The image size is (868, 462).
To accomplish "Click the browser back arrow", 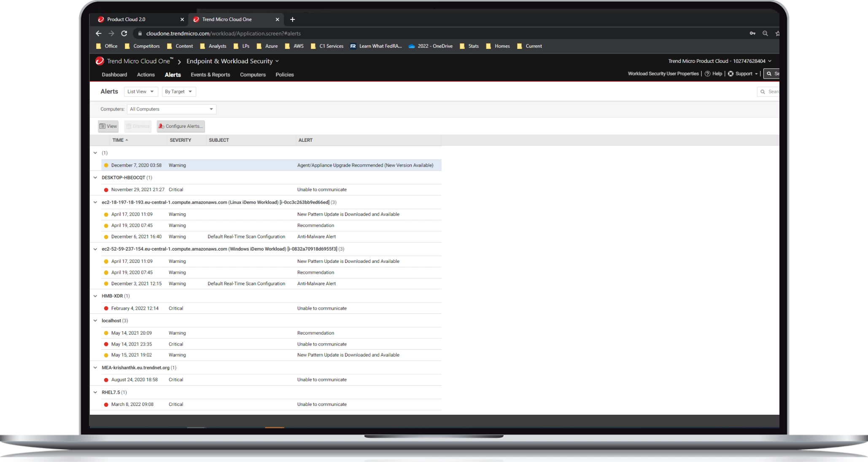I will click(98, 33).
